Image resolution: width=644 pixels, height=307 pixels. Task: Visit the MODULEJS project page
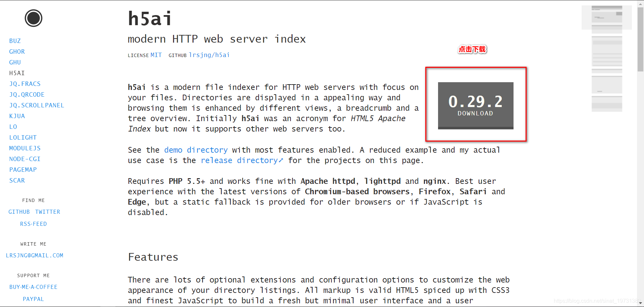click(25, 148)
